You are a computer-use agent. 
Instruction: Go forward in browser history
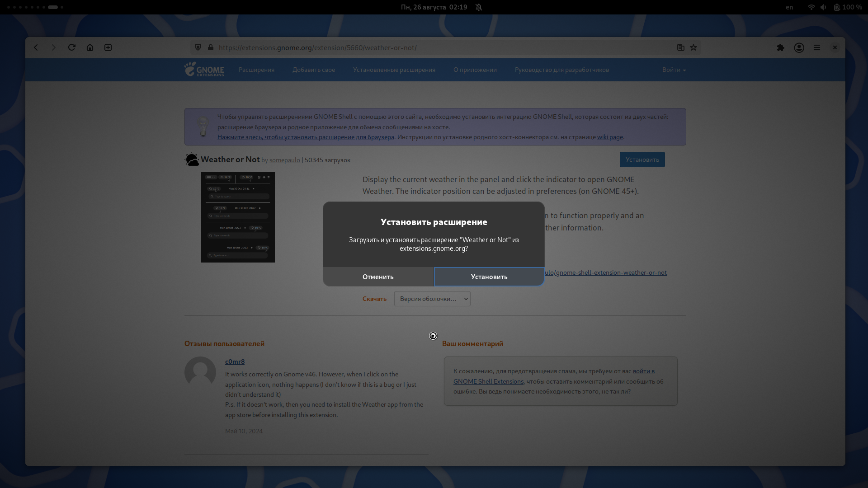pyautogui.click(x=53, y=47)
